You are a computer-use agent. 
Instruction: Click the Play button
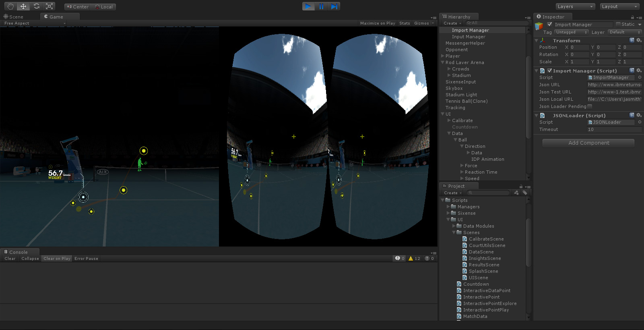pyautogui.click(x=308, y=6)
